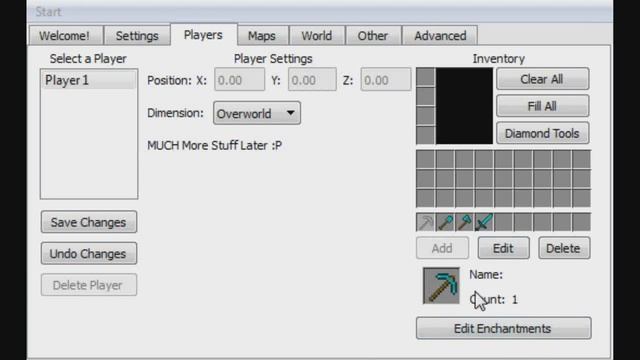
Task: Select the diamond sword in the hotbar
Action: pos(484,222)
